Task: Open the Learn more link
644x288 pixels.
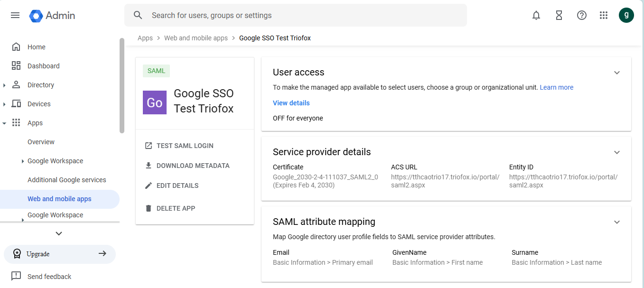Action: (557, 87)
